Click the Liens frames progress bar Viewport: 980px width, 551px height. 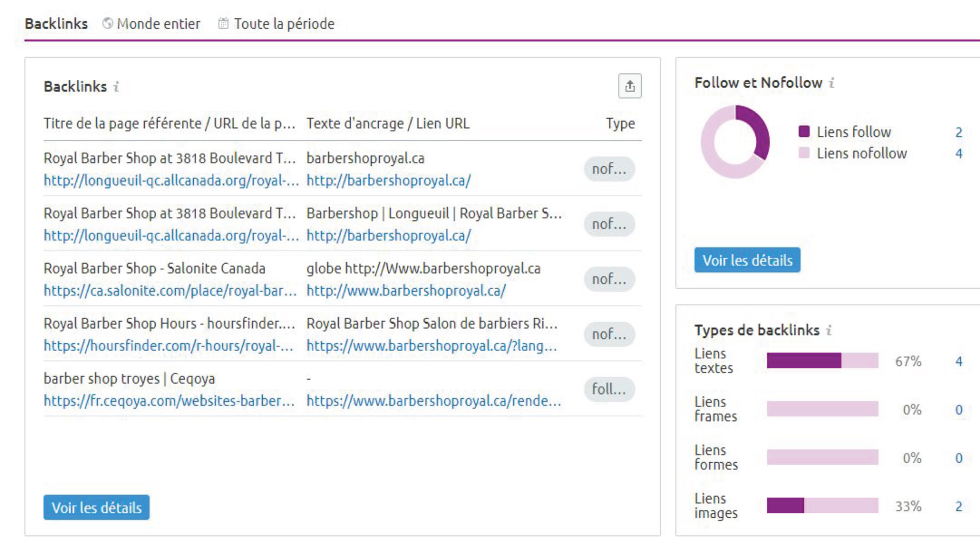(822, 409)
